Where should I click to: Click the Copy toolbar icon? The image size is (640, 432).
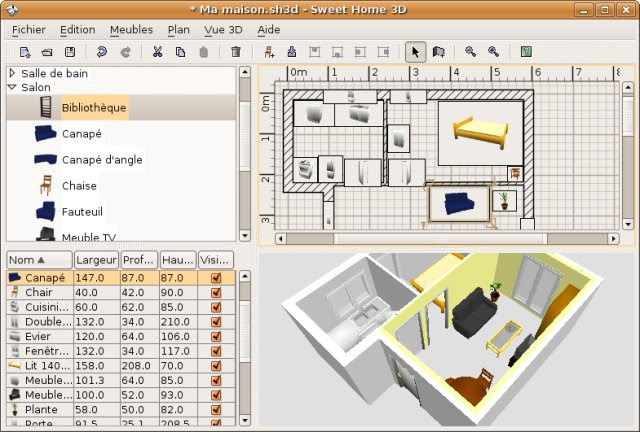point(180,52)
